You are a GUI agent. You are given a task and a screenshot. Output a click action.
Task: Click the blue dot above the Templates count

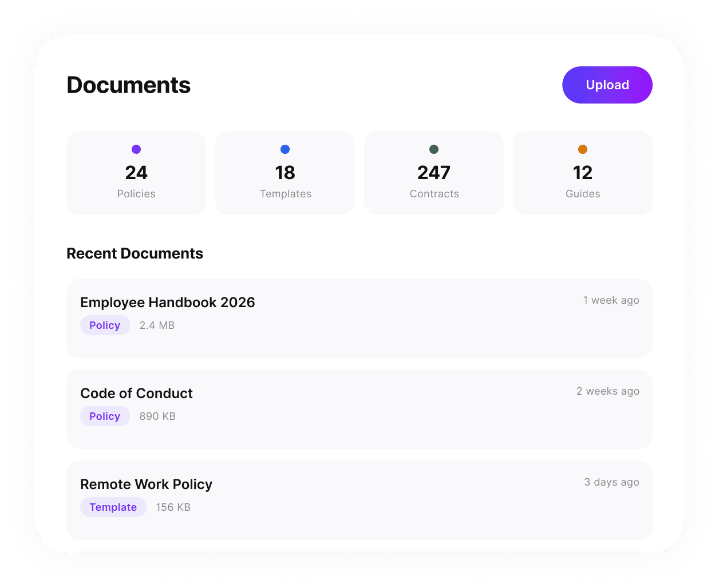pyautogui.click(x=285, y=149)
